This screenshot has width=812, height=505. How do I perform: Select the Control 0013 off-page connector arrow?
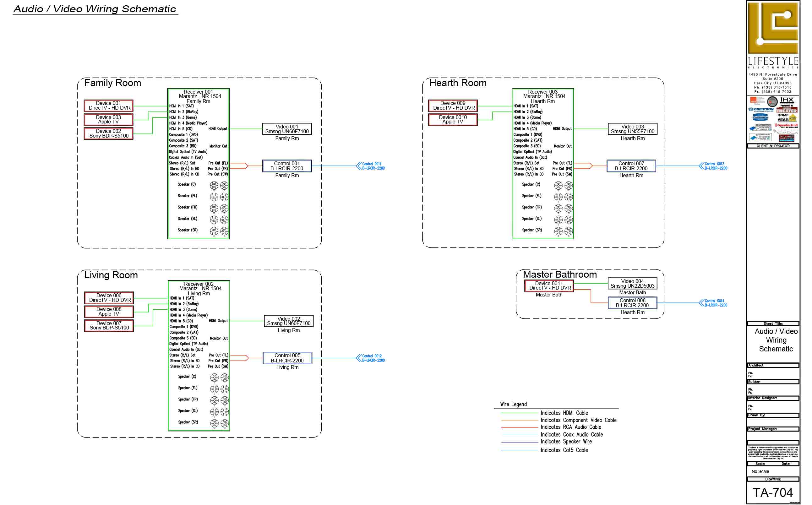[701, 166]
